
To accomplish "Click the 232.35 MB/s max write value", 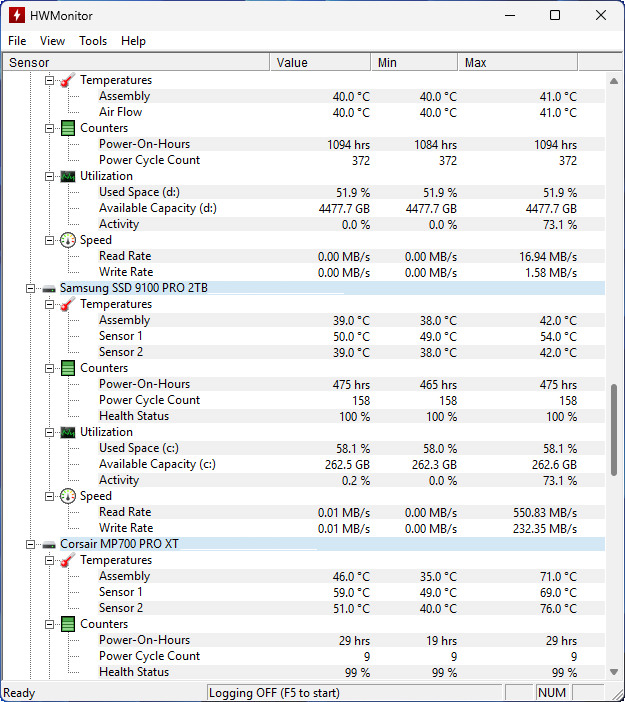I will point(545,529).
